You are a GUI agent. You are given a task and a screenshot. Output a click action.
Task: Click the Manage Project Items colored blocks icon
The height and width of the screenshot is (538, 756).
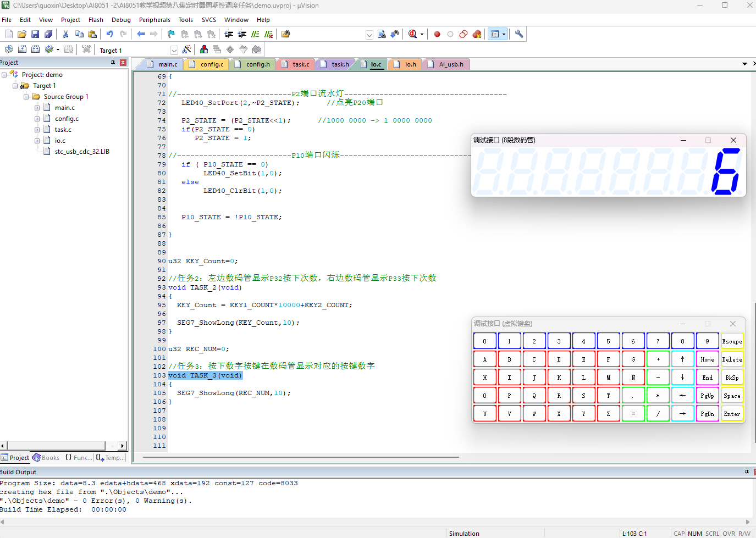tap(204, 49)
